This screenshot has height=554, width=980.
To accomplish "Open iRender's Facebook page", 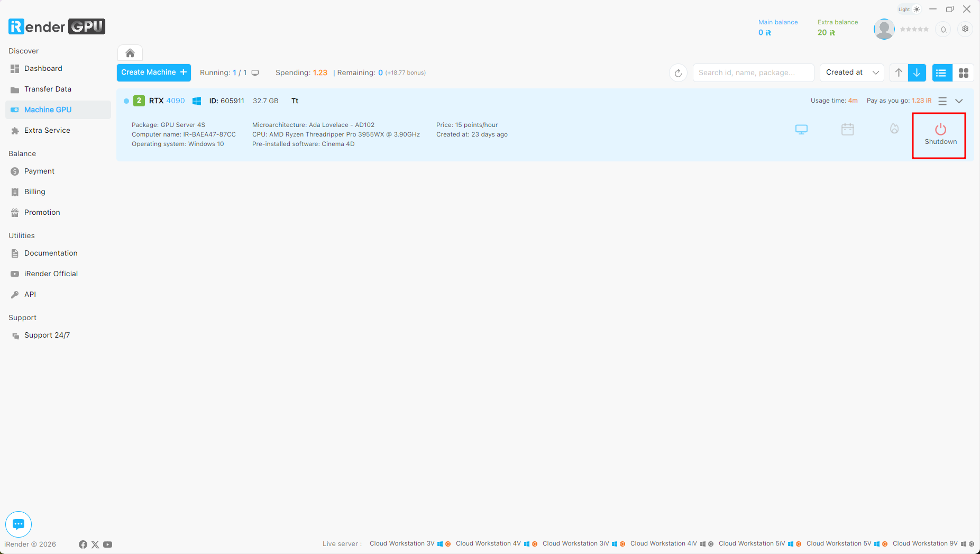I will point(83,544).
